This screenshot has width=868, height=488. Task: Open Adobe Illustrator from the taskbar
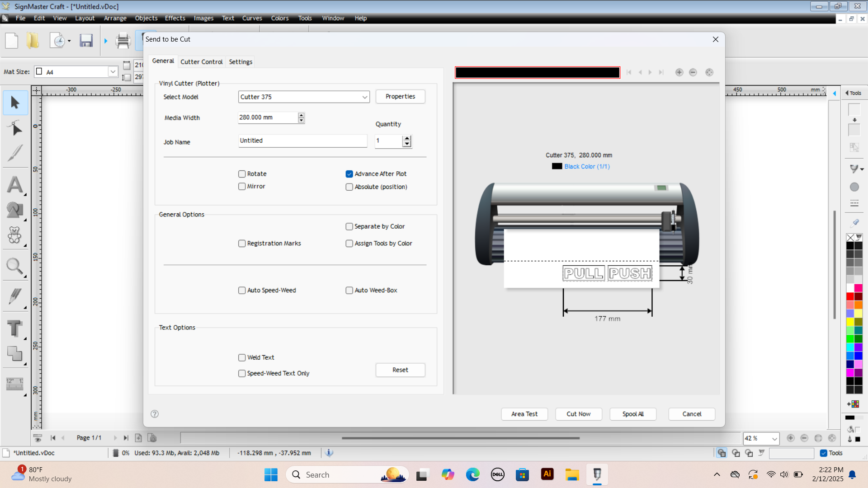point(547,474)
